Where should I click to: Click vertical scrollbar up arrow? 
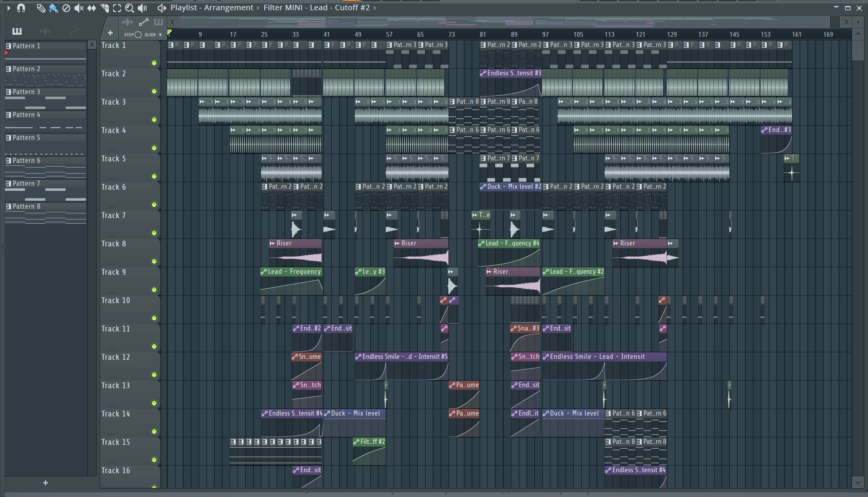click(x=858, y=33)
